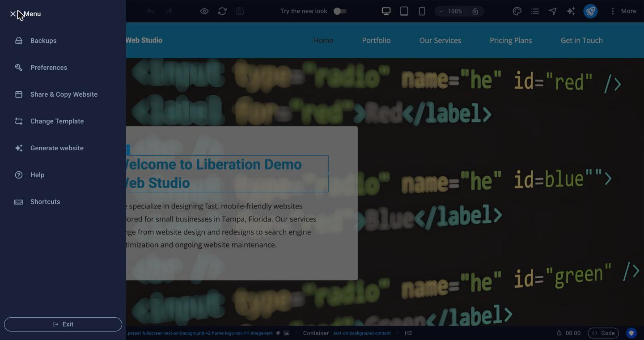
Task: Click the blue rocket publish icon
Action: point(590,11)
